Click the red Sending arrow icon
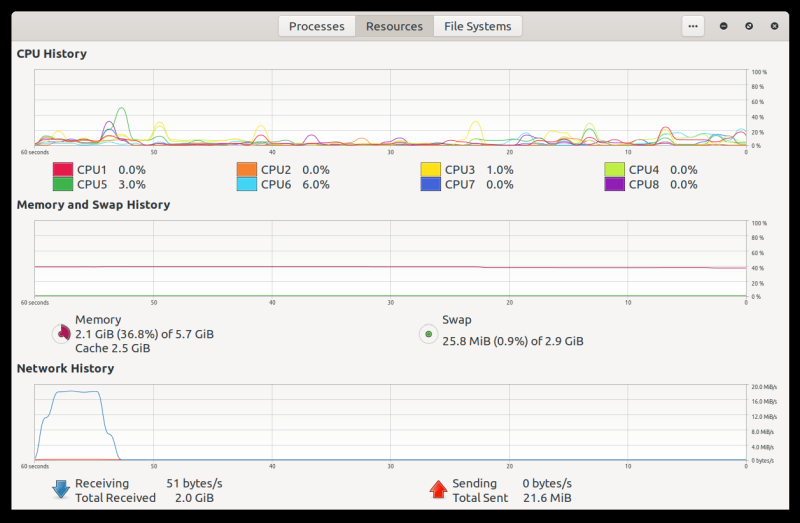This screenshot has width=800, height=523. click(437, 490)
